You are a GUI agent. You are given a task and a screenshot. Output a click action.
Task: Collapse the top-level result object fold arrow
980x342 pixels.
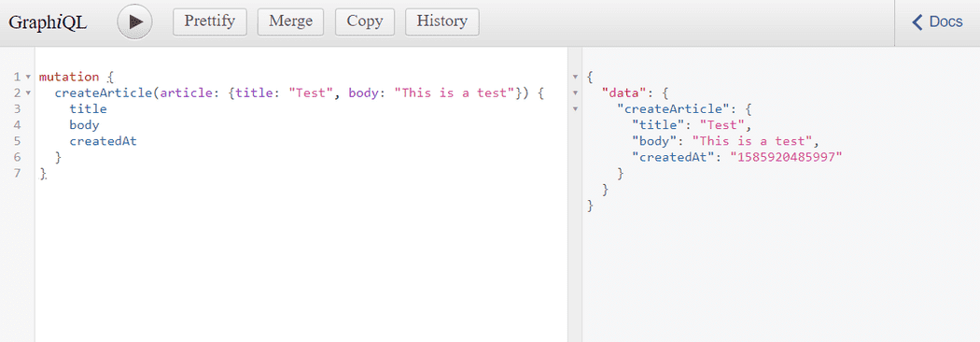point(575,77)
